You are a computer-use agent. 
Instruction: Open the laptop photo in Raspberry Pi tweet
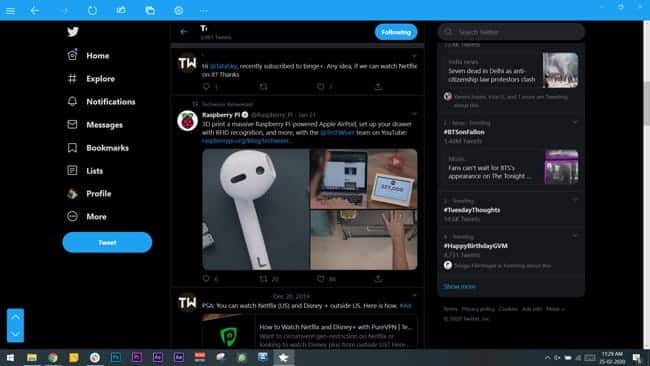click(x=364, y=179)
